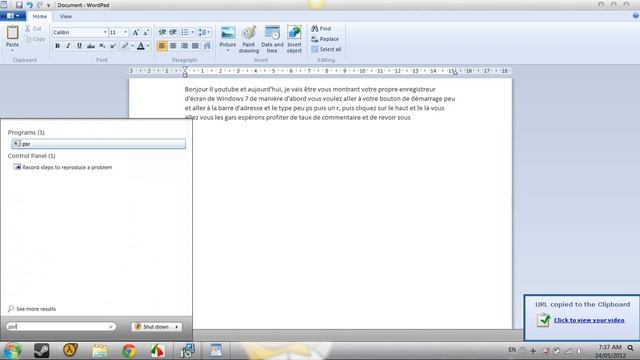Viewport: 640px width, 360px height.
Task: Expand the Shut down options arrow
Action: pos(177,327)
